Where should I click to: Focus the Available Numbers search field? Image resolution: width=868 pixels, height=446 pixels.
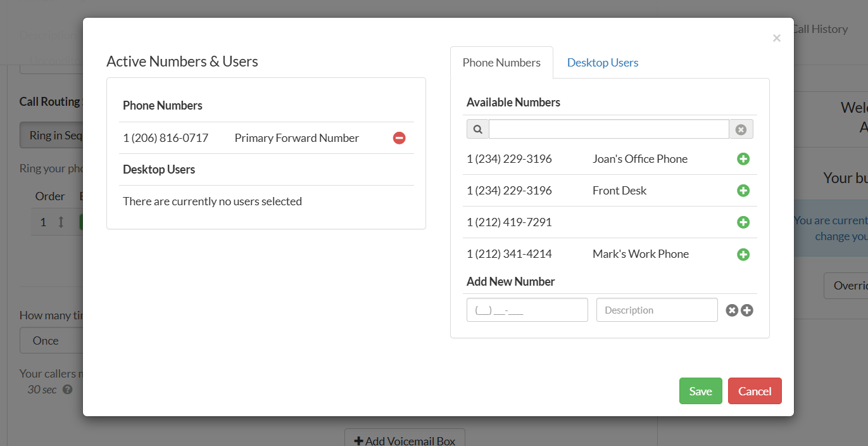pos(608,129)
